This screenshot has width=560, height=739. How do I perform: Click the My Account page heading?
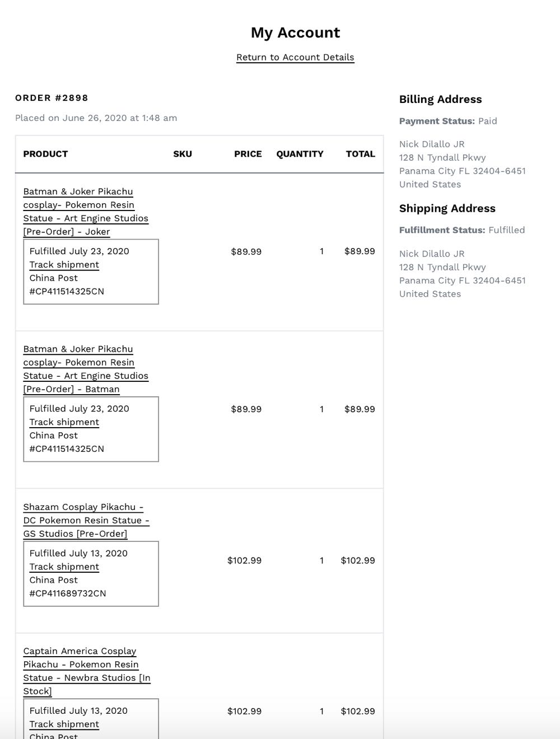click(x=295, y=32)
